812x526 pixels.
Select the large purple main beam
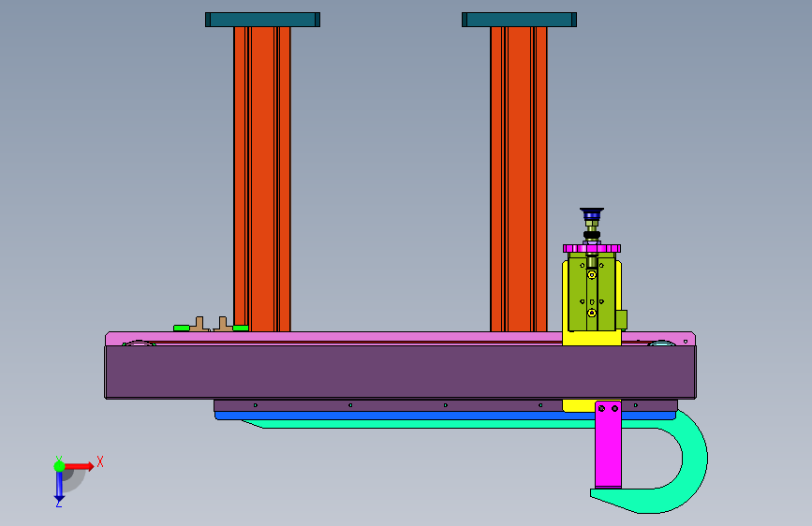coord(400,373)
